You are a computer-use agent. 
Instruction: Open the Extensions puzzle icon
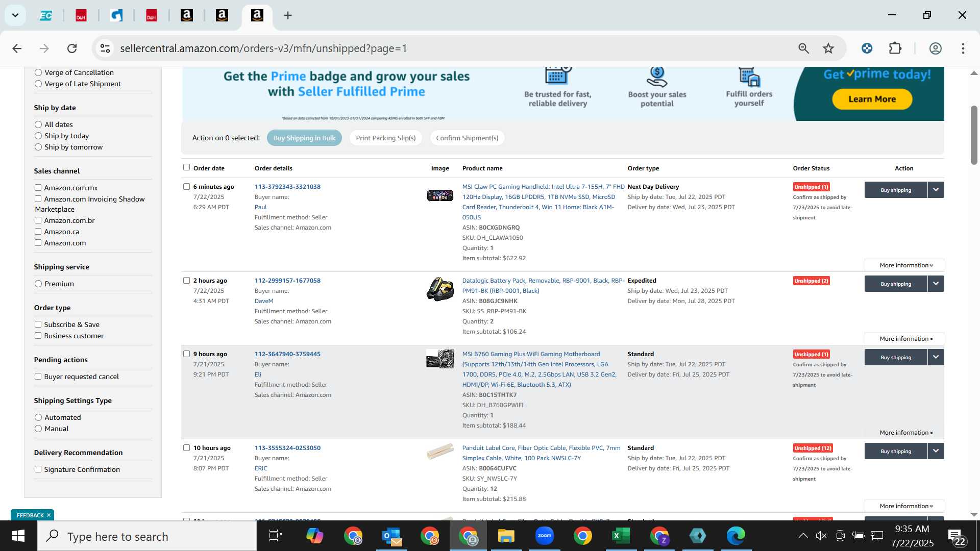tap(895, 48)
